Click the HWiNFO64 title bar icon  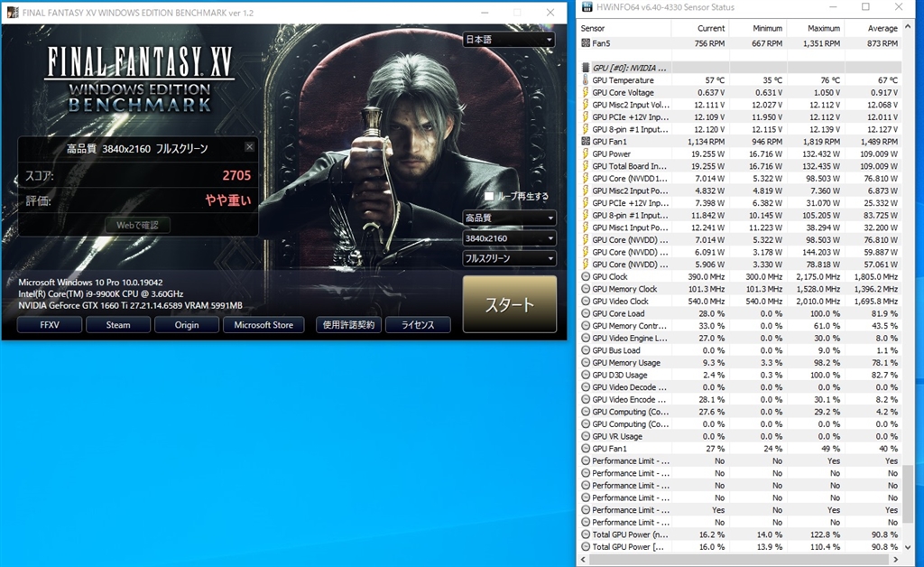tap(587, 7)
